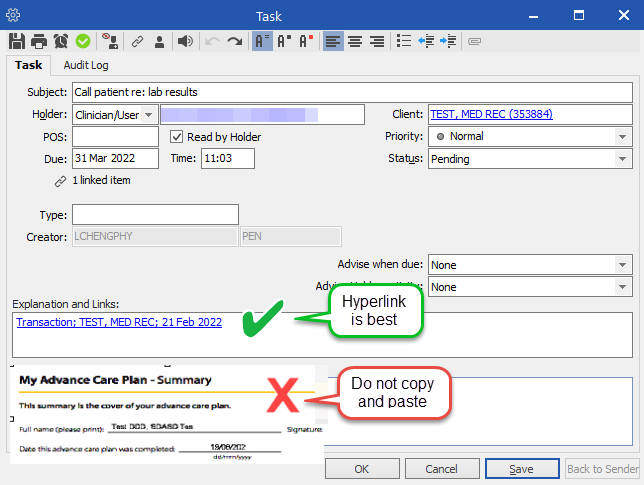Click the green checkmark complete icon
The height and width of the screenshot is (485, 644).
(x=83, y=41)
